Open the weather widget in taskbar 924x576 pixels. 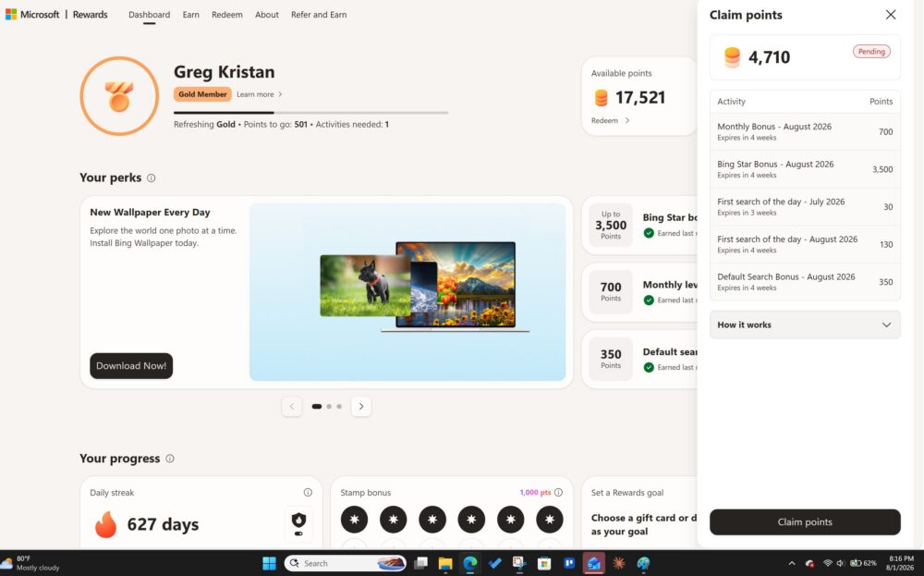(30, 563)
